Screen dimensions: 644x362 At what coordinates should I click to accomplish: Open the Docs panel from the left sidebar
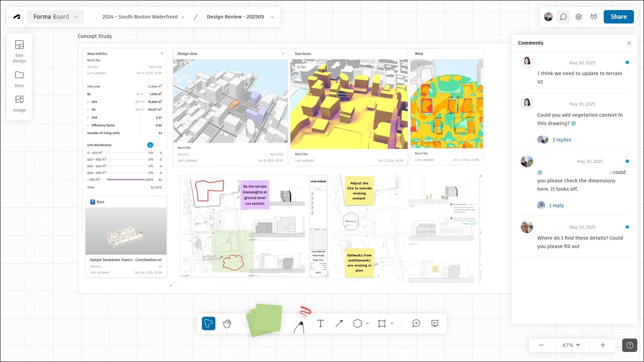pyautogui.click(x=19, y=80)
